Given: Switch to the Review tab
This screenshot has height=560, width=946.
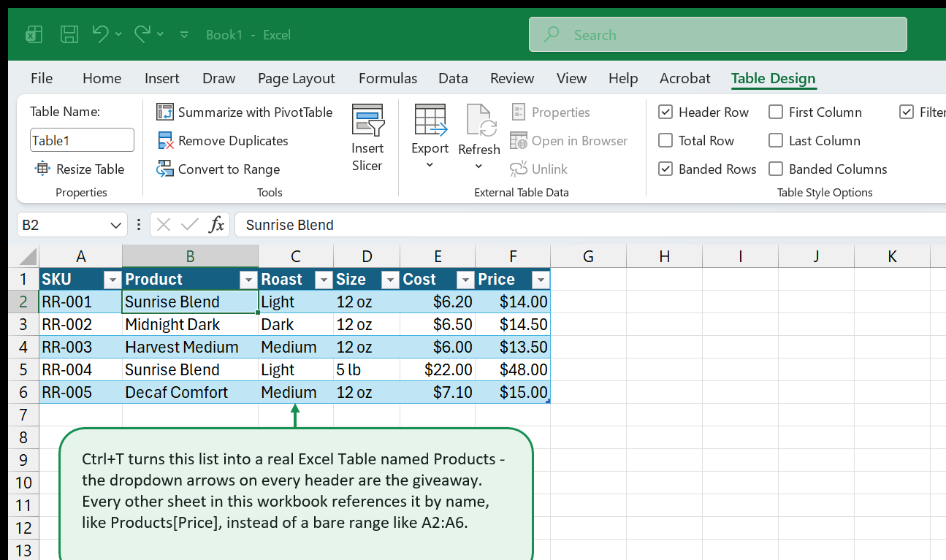Looking at the screenshot, I should pyautogui.click(x=512, y=78).
